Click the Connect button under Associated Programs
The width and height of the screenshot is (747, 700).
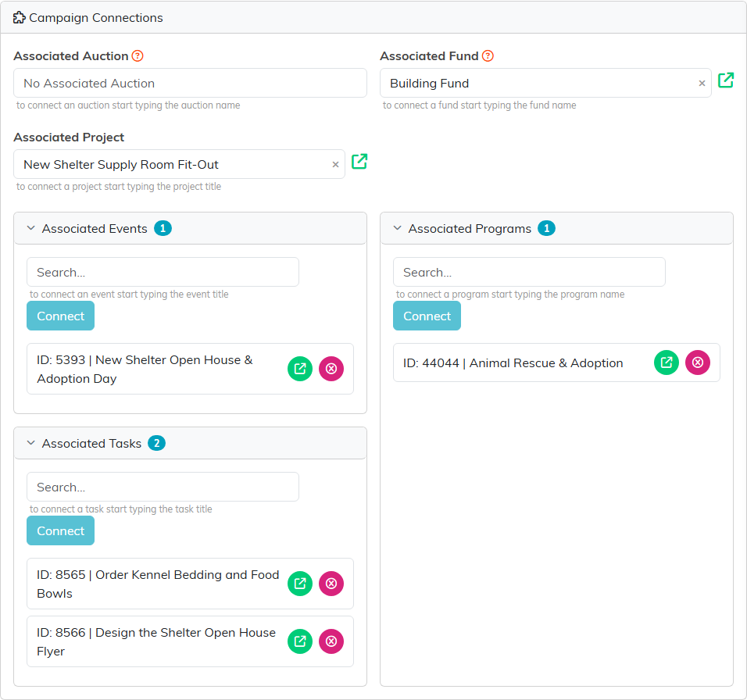(x=427, y=316)
